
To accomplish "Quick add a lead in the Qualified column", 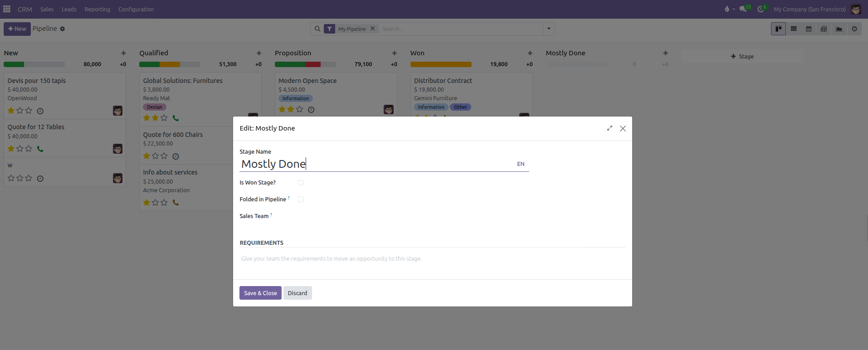I will coord(259,53).
